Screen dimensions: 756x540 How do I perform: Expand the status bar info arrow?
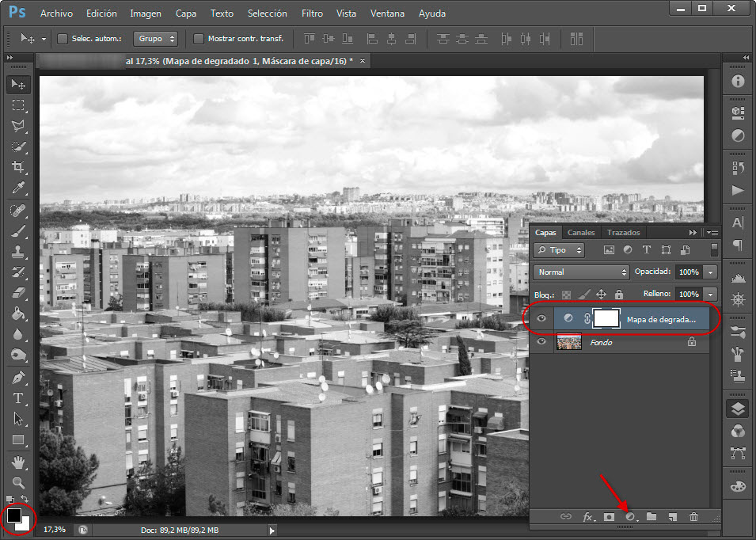tap(272, 530)
